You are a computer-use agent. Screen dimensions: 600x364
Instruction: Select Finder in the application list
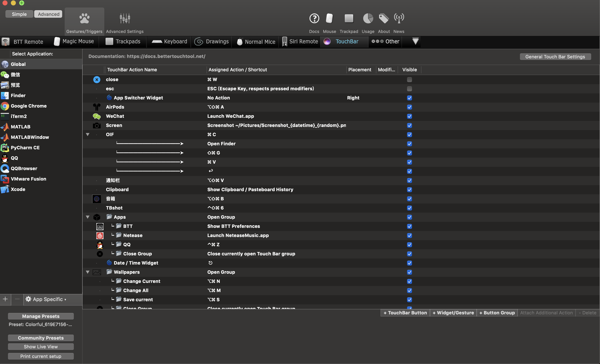click(41, 96)
